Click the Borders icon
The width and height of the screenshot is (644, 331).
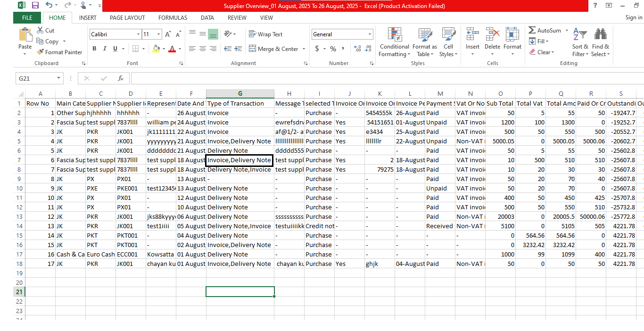click(x=135, y=49)
